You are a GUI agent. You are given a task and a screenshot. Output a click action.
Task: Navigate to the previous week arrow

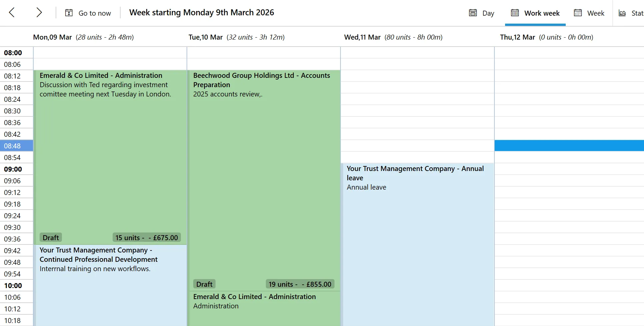[x=11, y=12]
